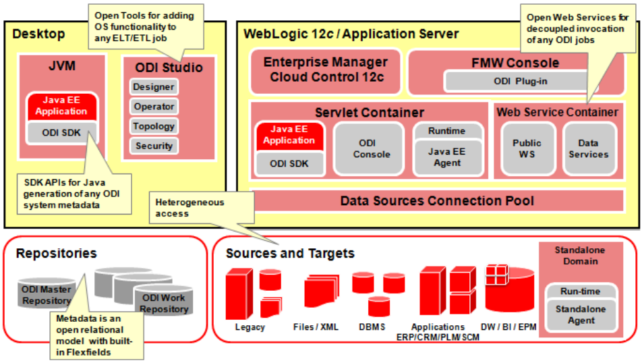Click the Java EE Agent box

tap(447, 157)
